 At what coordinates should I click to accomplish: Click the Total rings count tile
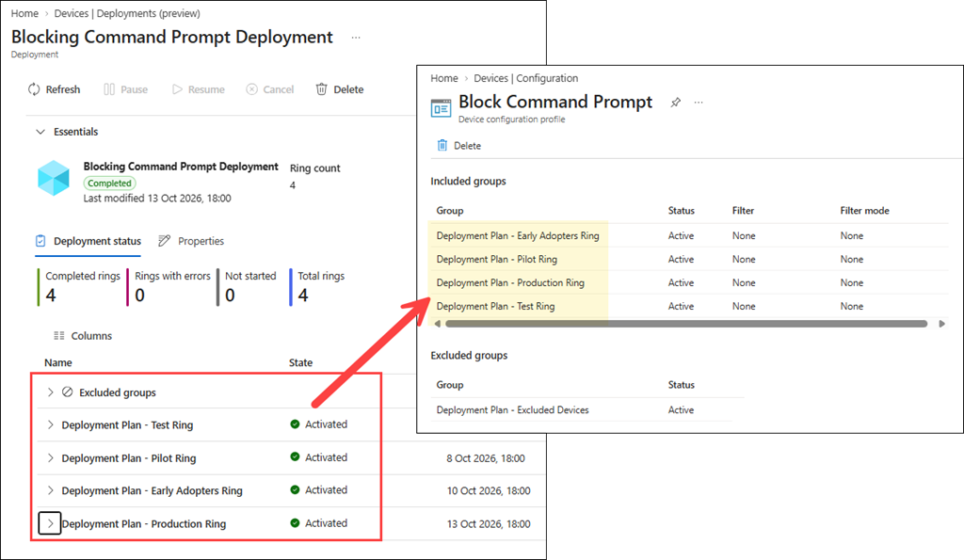[x=317, y=286]
